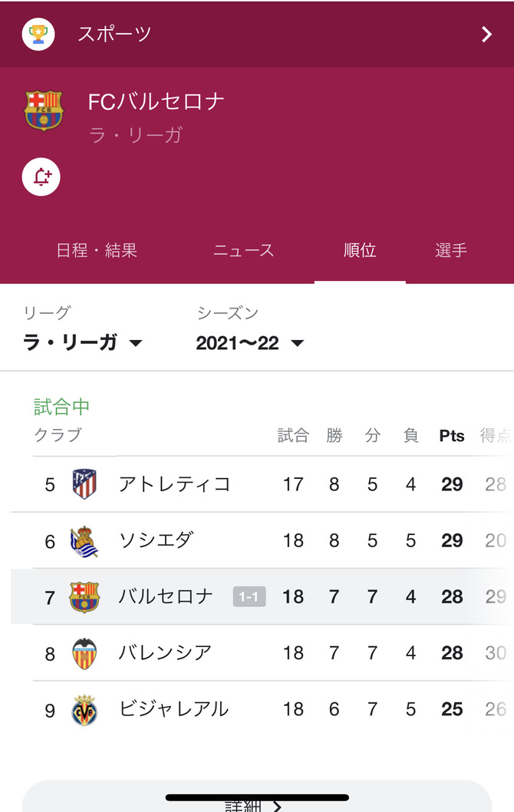Tap the Valencia club crest
The width and height of the screenshot is (514, 812).
pos(84,653)
